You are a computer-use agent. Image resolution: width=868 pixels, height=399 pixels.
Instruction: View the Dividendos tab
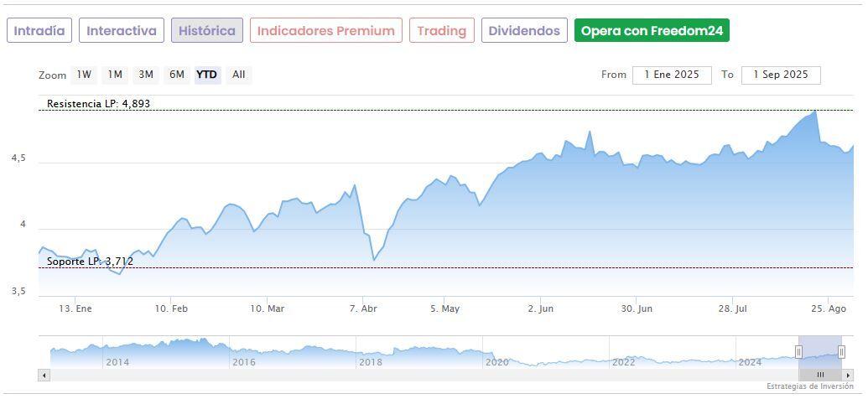[524, 31]
